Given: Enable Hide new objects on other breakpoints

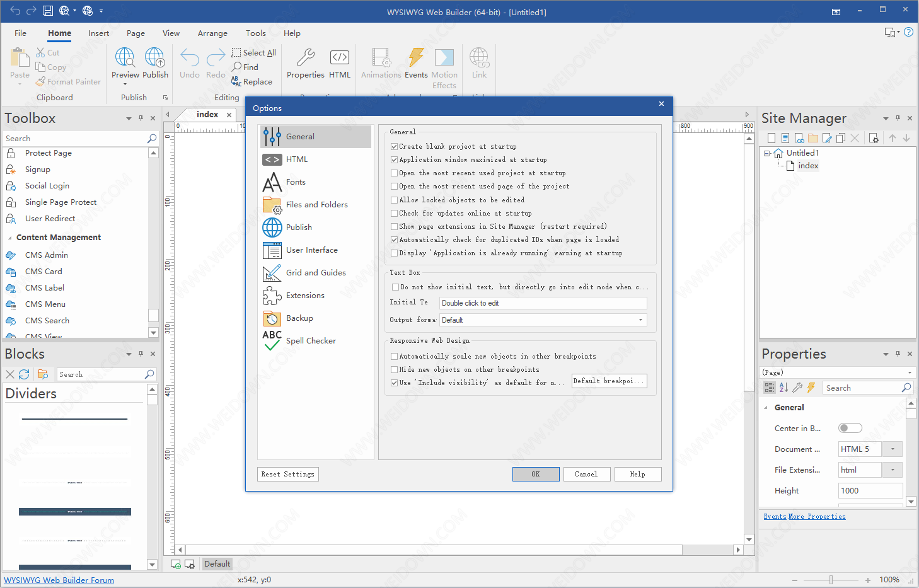Looking at the screenshot, I should coord(395,370).
